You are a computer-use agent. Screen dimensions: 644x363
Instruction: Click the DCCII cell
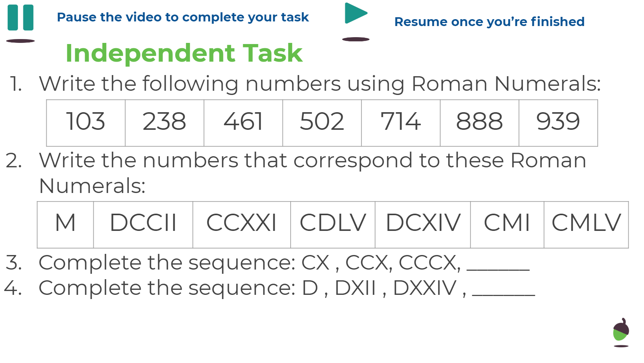tap(143, 225)
